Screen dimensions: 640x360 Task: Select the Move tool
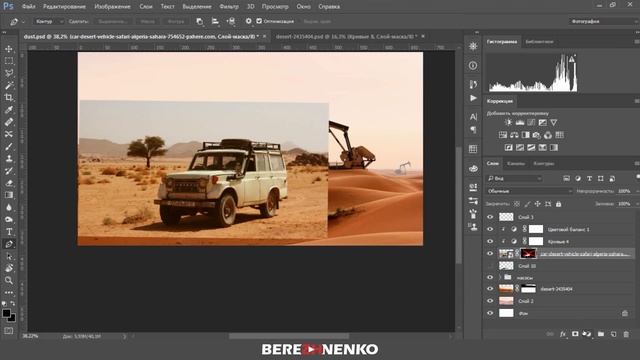point(9,49)
